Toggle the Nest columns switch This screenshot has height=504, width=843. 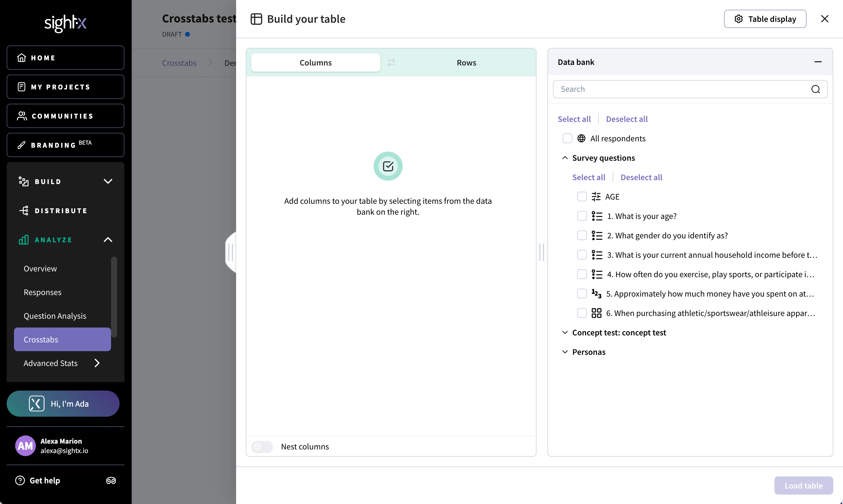click(x=262, y=447)
